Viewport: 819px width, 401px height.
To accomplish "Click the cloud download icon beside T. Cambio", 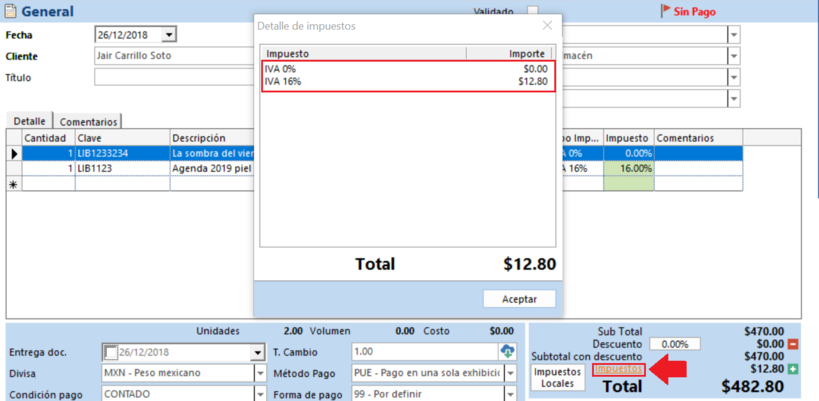I will 507,351.
